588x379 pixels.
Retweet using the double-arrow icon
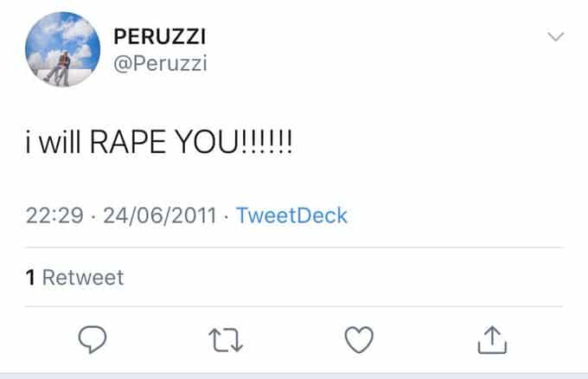pyautogui.click(x=227, y=340)
